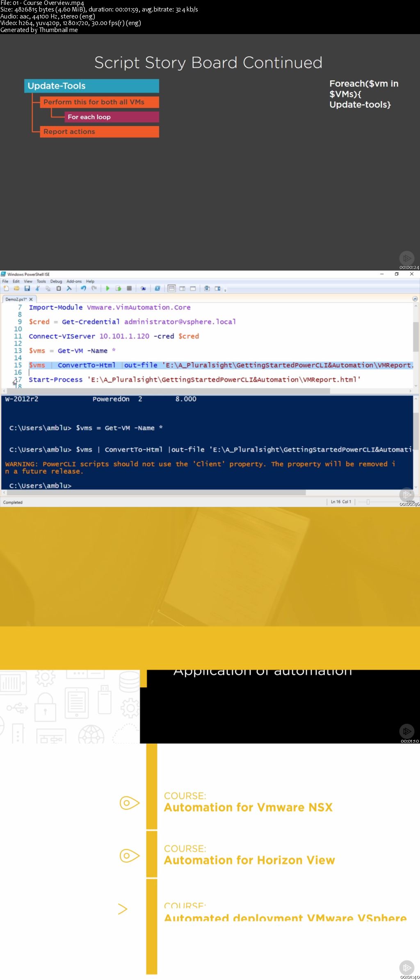Click the '$vms = Get-VM -Name *' editor line
The width and height of the screenshot is (420, 980).
[72, 351]
